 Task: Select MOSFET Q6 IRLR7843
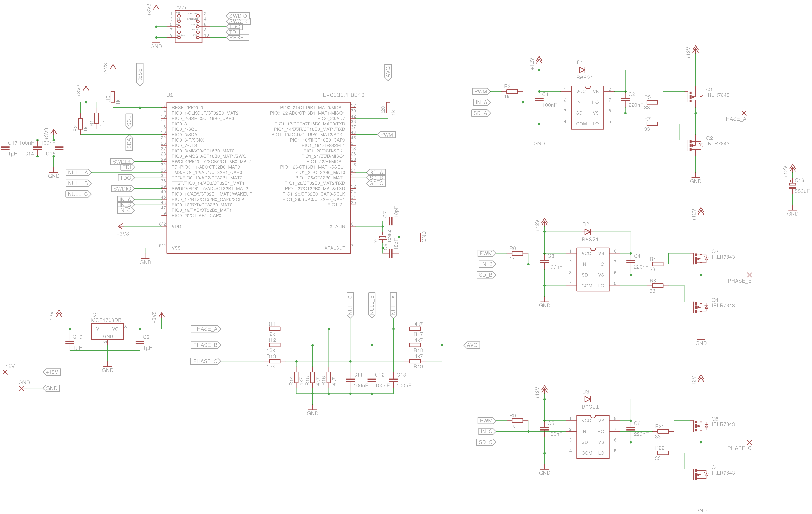pyautogui.click(x=701, y=475)
